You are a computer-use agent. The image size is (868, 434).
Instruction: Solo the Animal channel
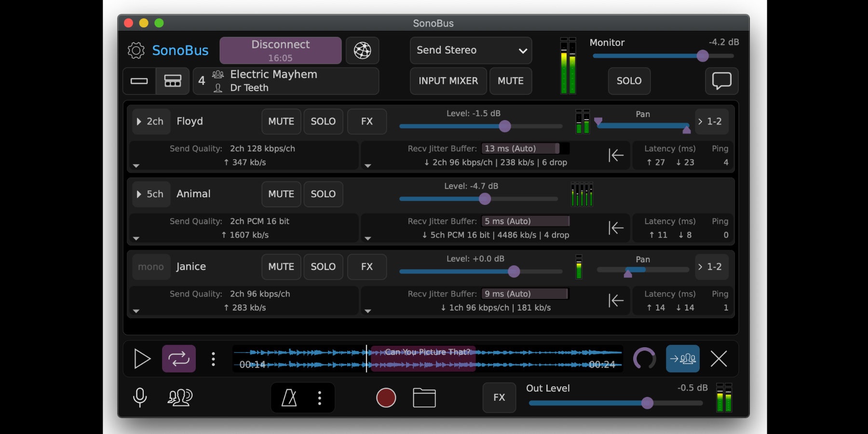point(323,194)
